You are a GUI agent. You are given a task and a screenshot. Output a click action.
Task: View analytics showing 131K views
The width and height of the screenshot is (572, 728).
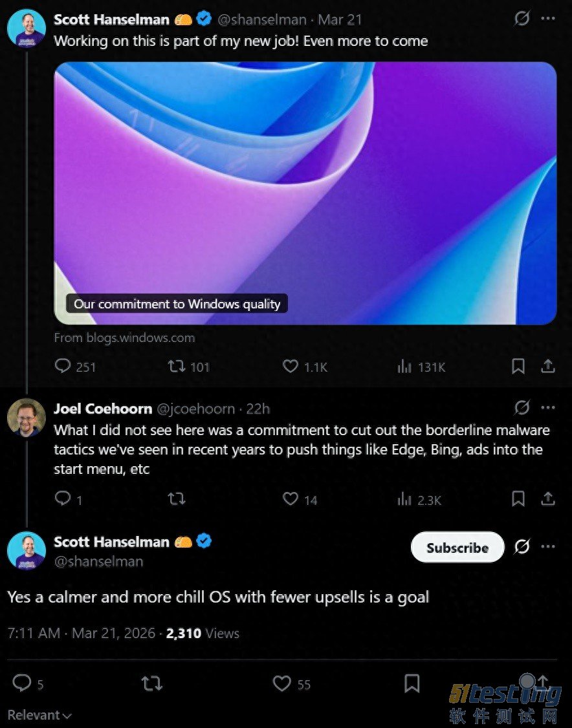(x=404, y=367)
